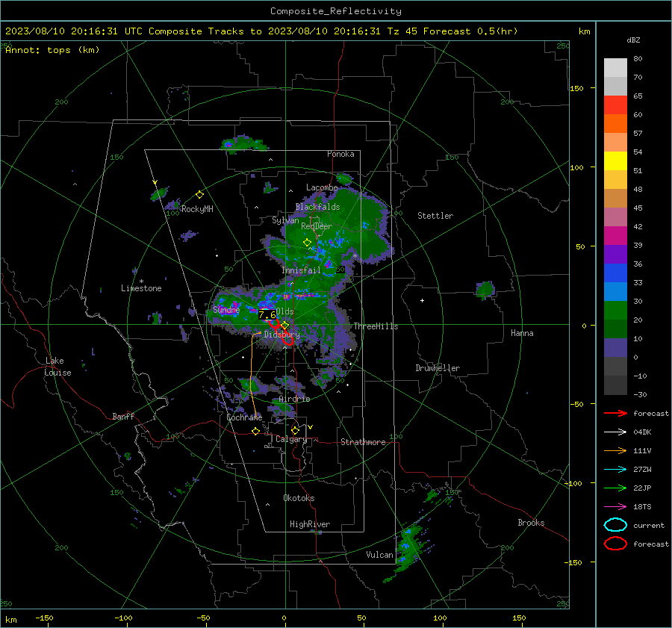Image resolution: width=672 pixels, height=628 pixels.
Task: Click the ThreeHills city label
Action: point(376,326)
